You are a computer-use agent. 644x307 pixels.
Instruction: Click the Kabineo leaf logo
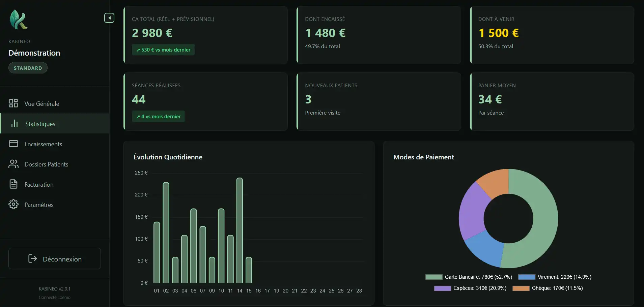click(19, 20)
